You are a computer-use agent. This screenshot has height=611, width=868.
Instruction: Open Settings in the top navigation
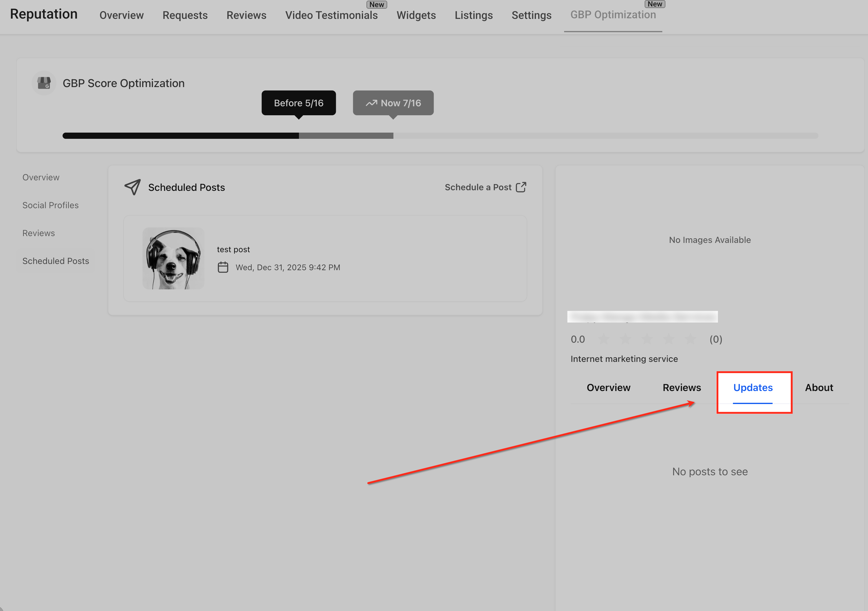click(531, 15)
